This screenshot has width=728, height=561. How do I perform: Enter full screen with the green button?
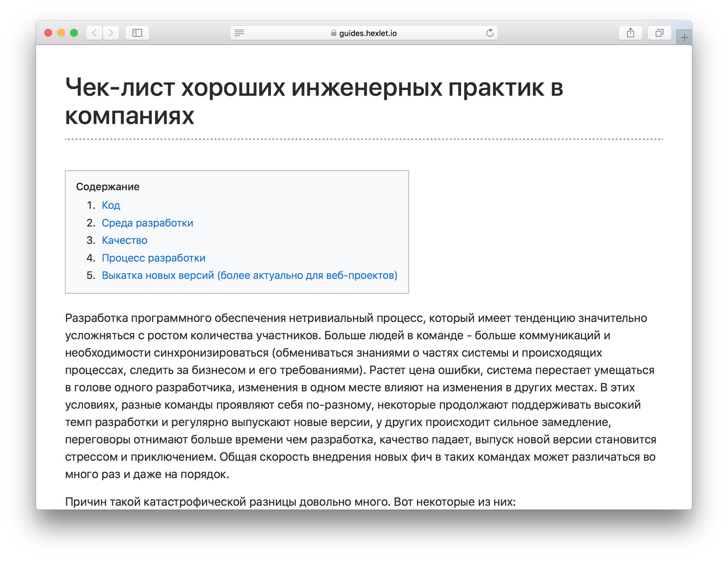[74, 33]
